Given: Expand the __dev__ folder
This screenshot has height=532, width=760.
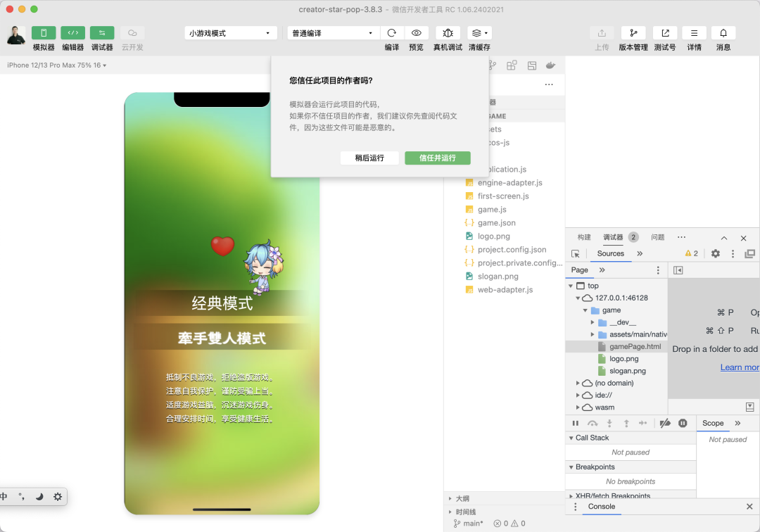Looking at the screenshot, I should 593,322.
